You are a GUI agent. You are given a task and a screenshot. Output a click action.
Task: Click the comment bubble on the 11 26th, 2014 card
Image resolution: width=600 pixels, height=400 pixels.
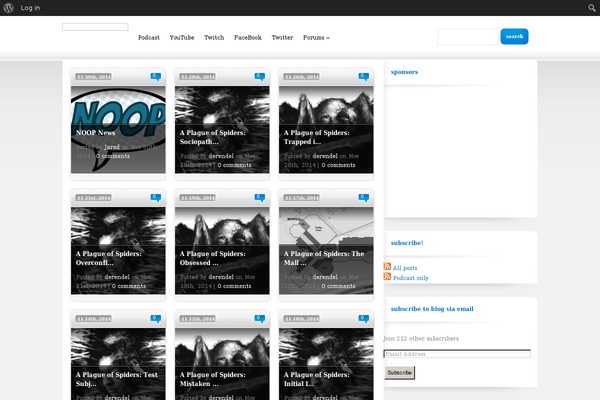click(x=364, y=77)
